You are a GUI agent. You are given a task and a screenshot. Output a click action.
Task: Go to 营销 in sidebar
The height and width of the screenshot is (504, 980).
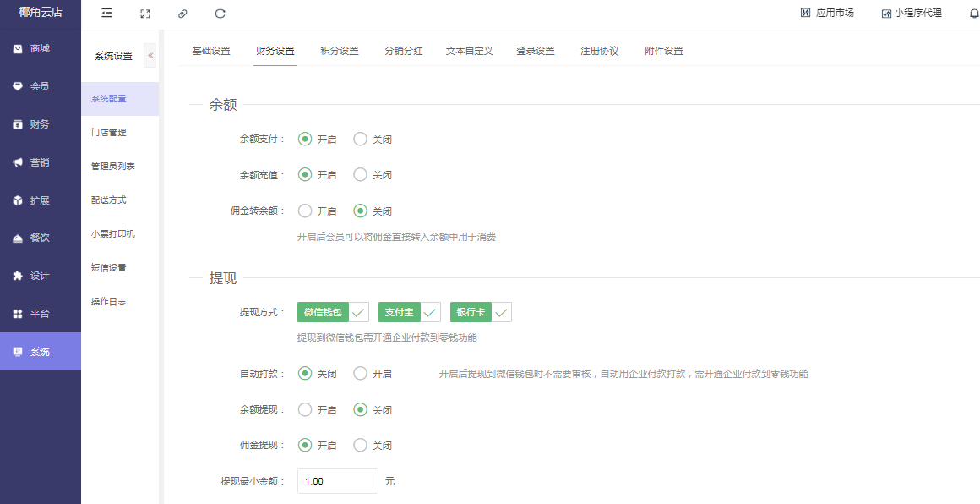pos(40,162)
